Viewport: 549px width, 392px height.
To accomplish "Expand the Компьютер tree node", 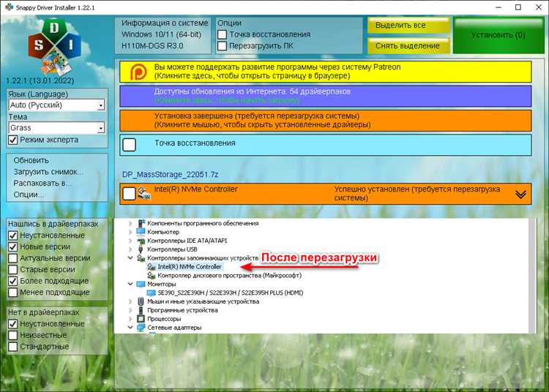I will (x=130, y=232).
